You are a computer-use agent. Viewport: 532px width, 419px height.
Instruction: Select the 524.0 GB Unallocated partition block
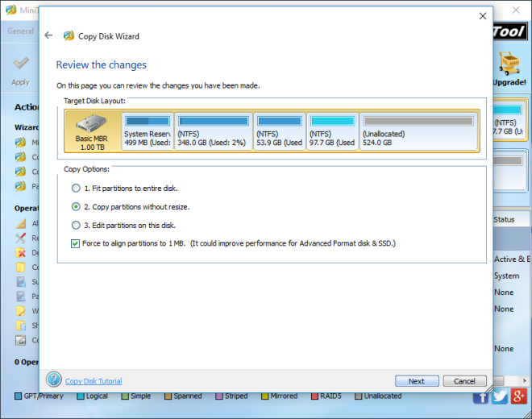[418, 131]
